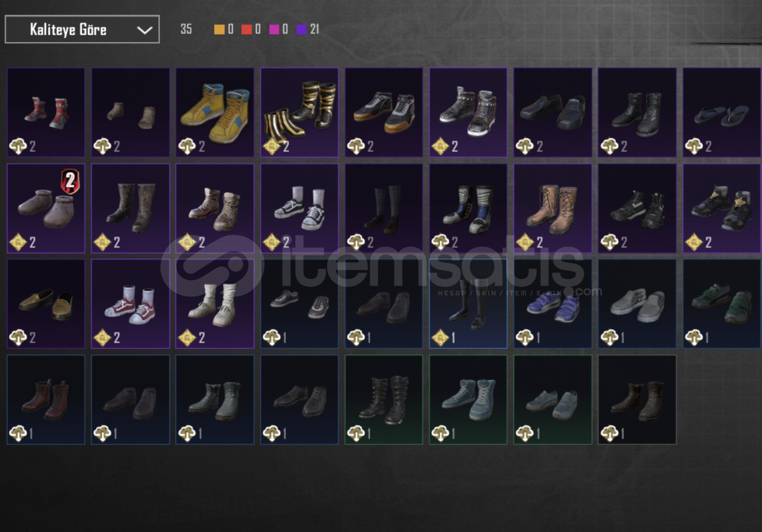Open the Kaliteye Göre sort dropdown
Image resolution: width=762 pixels, height=532 pixels.
pyautogui.click(x=82, y=29)
